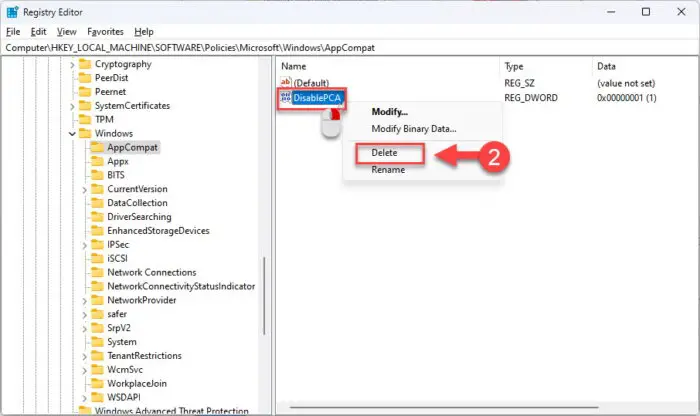Choose Rename from the context menu

pos(388,170)
